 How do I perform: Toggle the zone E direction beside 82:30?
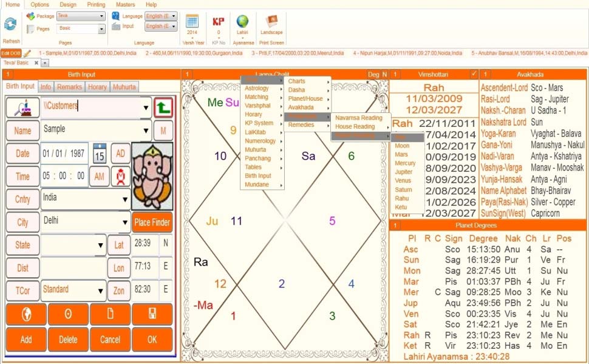pos(166,289)
